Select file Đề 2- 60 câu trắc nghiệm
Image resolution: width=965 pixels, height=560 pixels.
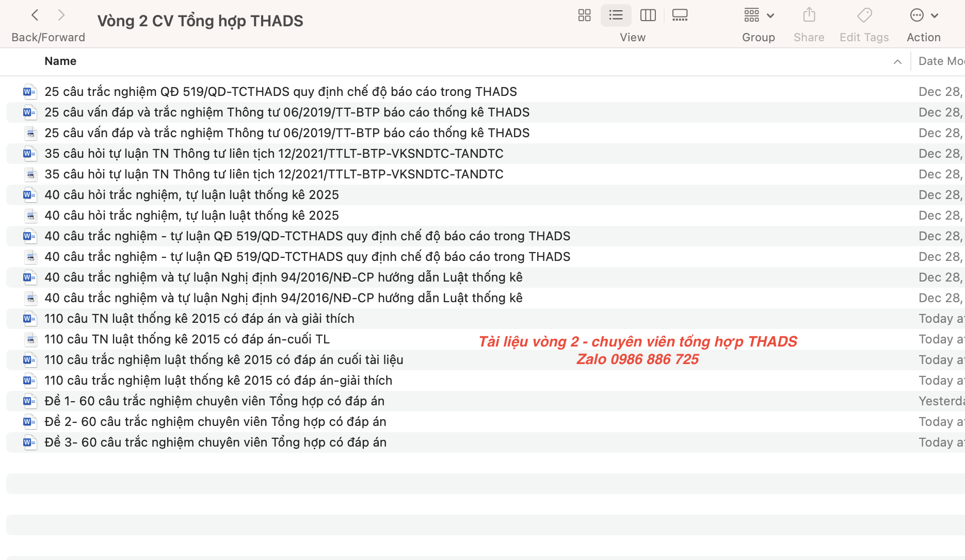pos(215,422)
